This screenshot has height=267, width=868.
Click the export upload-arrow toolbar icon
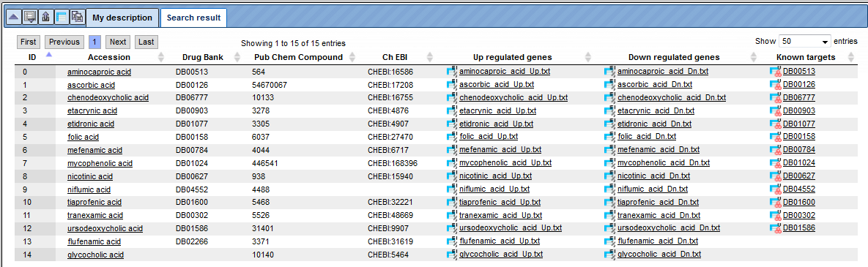tap(45, 18)
